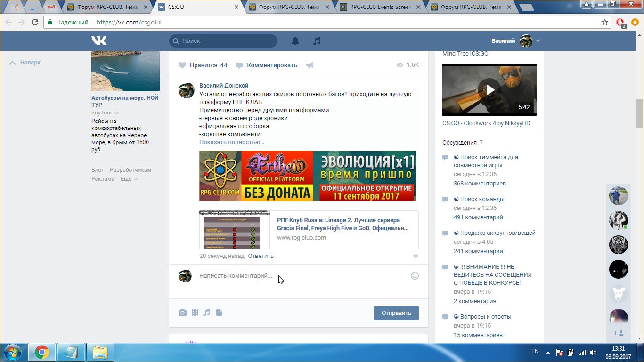Open discussion Поиск тиммейта для совместной игры
Viewport: 644px width, 362px height.
tap(486, 161)
